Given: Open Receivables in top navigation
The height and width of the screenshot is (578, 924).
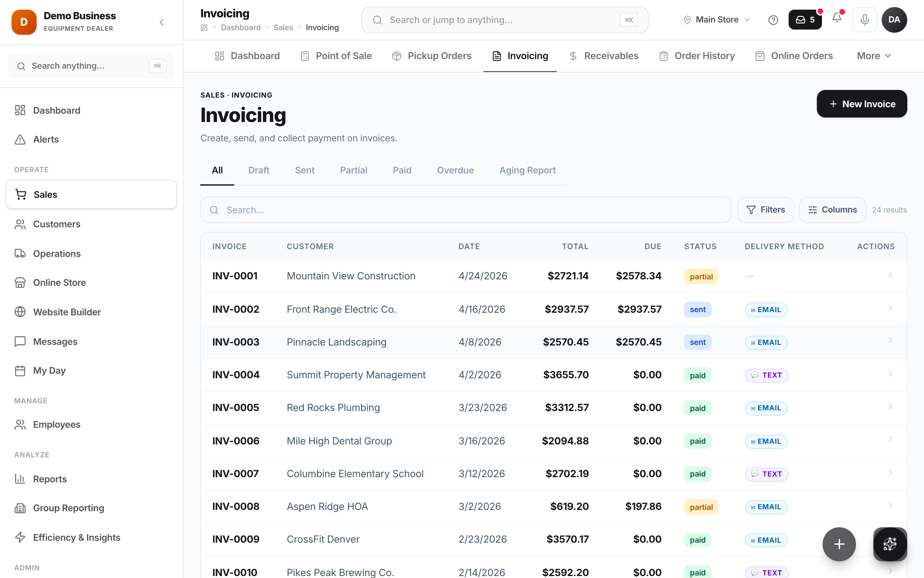Looking at the screenshot, I should pos(604,56).
